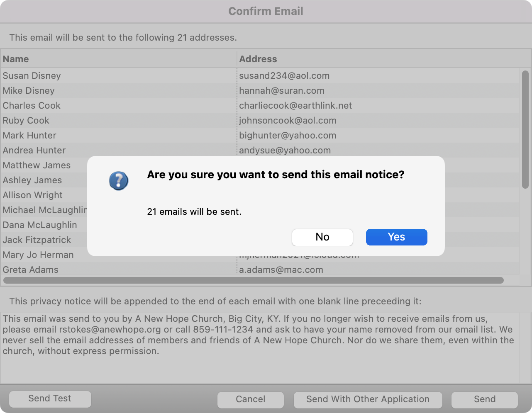Confirm sending by clicking Yes

click(396, 237)
